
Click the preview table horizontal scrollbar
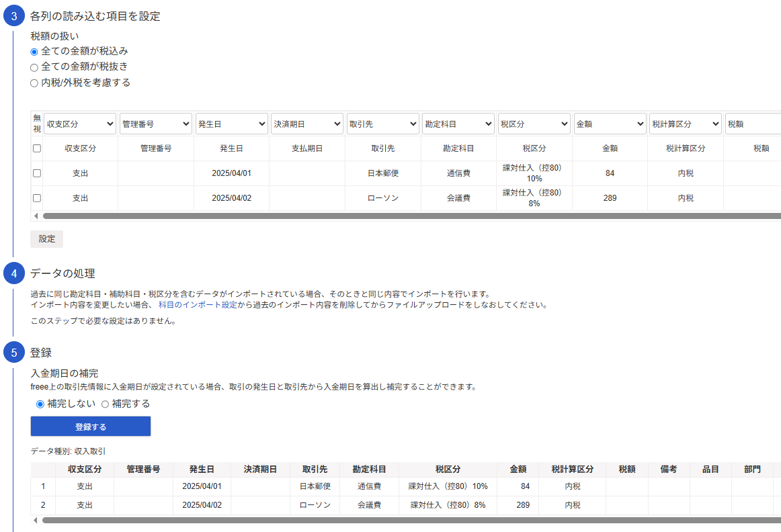(411, 520)
